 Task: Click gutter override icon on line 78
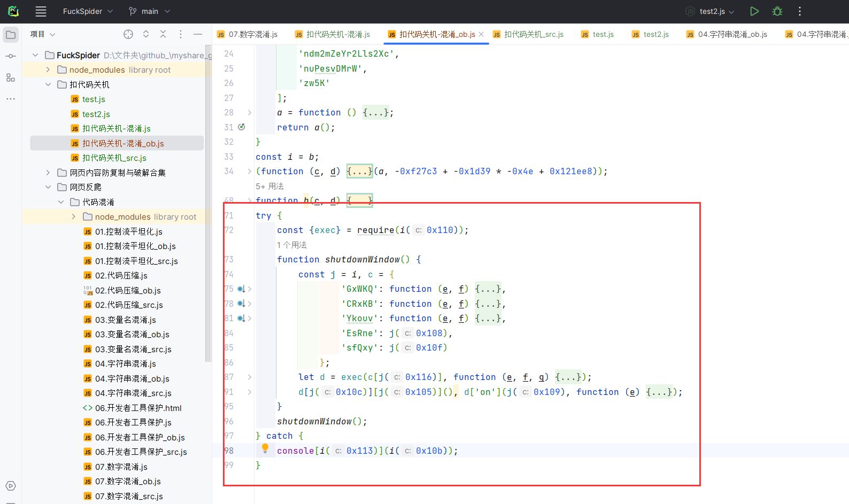[x=241, y=304]
